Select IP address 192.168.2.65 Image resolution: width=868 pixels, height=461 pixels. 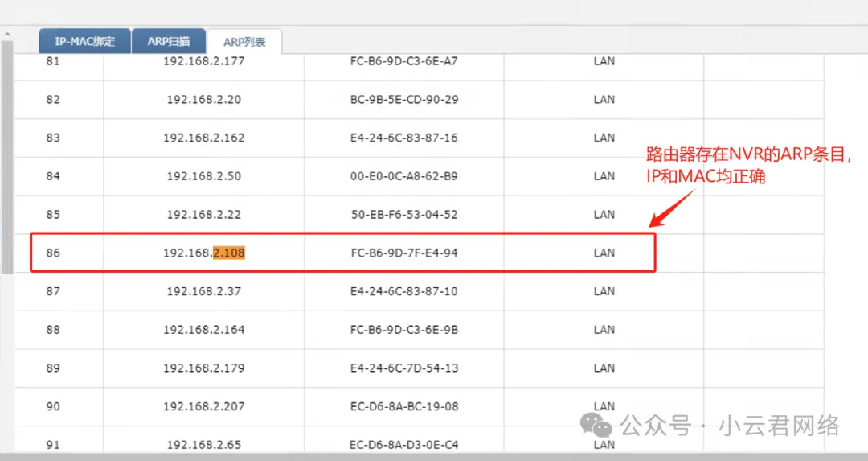(x=204, y=444)
